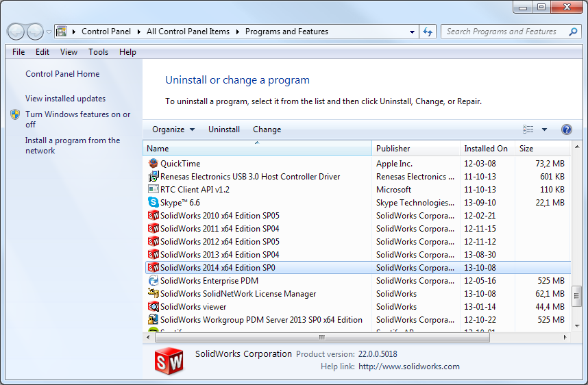Click the horizontal scrollbar thumb
The width and height of the screenshot is (588, 385).
[322, 337]
